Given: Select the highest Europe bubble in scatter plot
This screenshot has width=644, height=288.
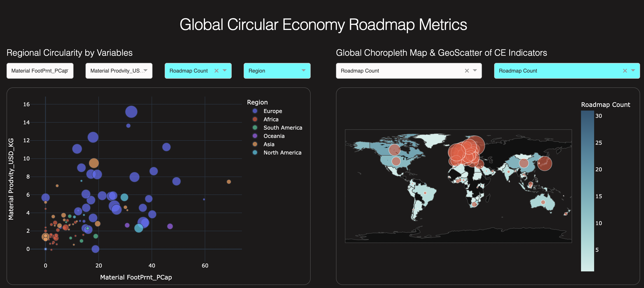Looking at the screenshot, I should [x=131, y=112].
